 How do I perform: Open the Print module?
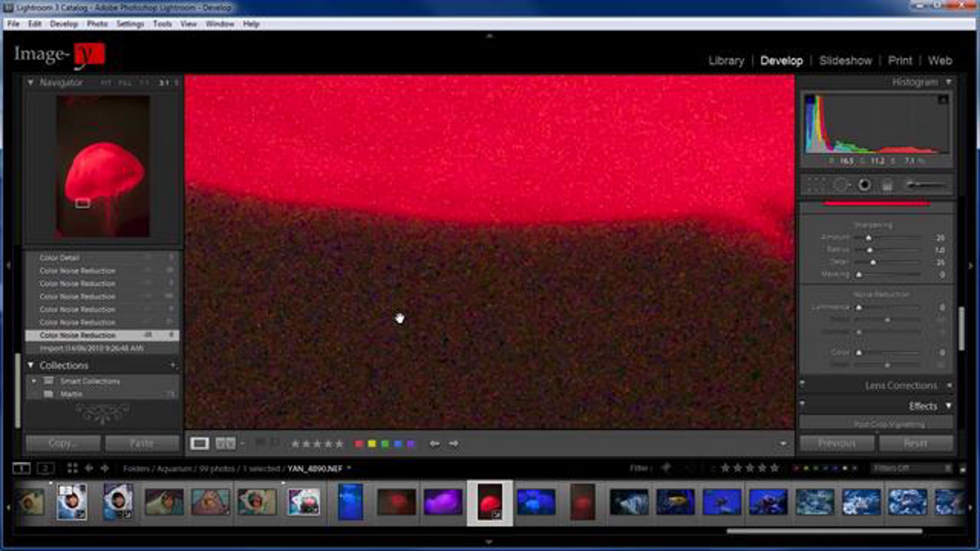[x=900, y=61]
